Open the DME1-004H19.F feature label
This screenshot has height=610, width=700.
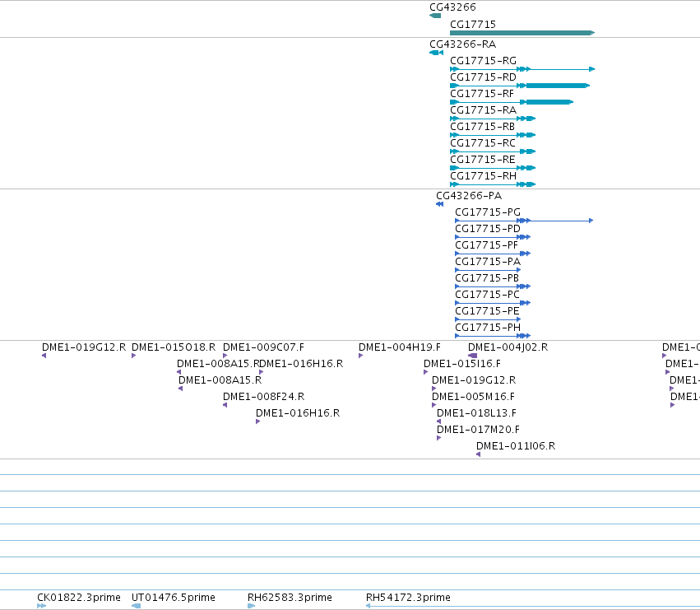400,347
